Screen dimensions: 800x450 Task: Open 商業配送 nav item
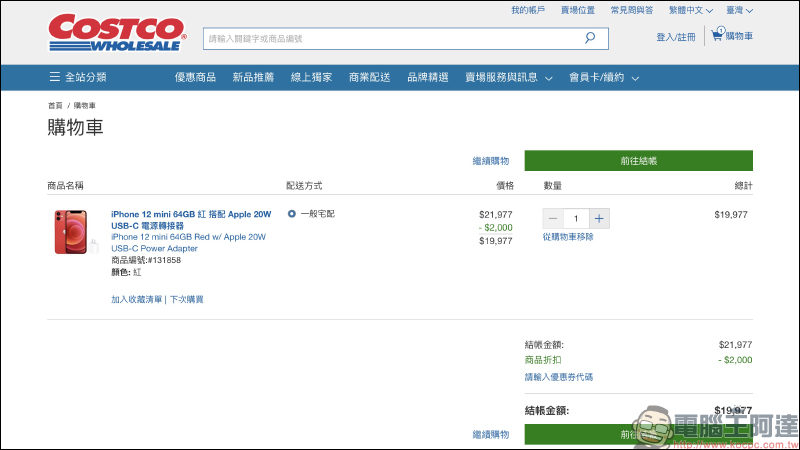tap(370, 78)
